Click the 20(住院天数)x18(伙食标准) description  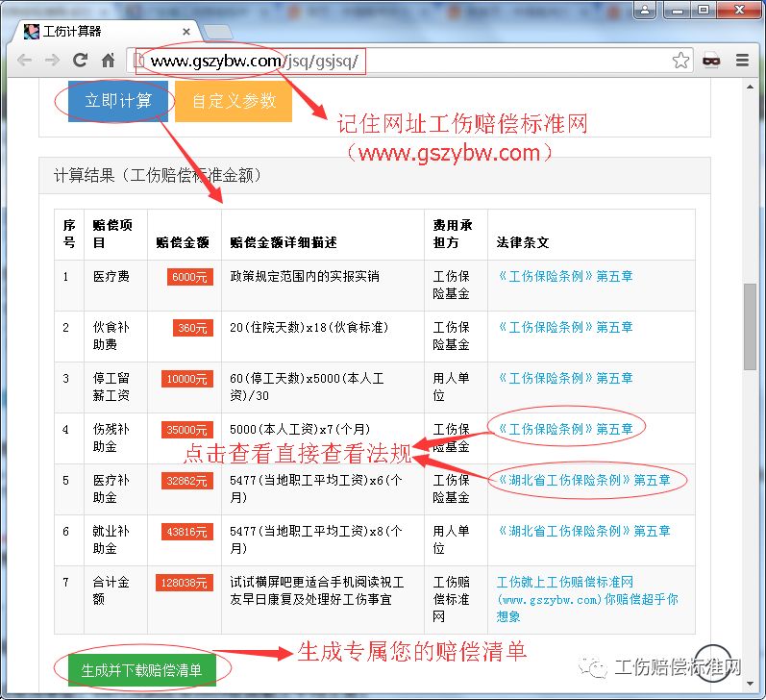coord(309,327)
